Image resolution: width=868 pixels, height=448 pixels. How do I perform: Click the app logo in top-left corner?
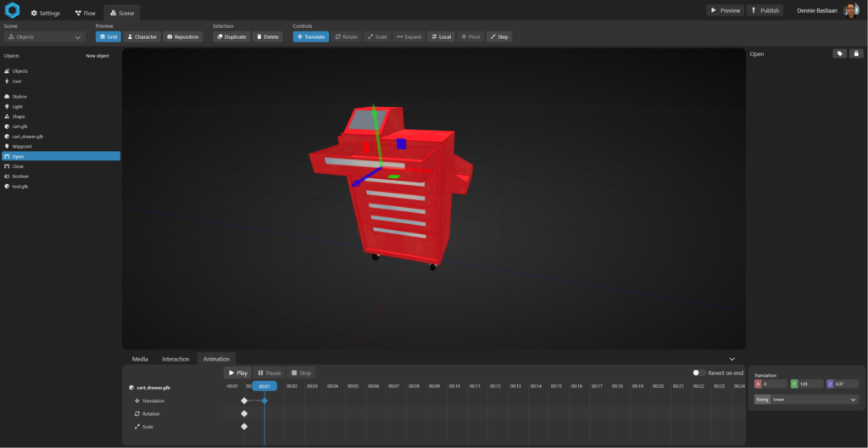tap(12, 12)
